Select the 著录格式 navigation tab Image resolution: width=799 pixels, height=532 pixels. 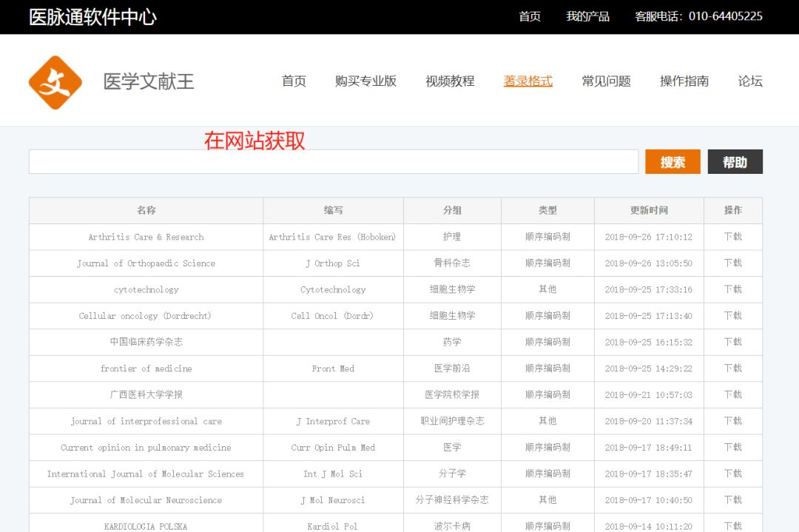(x=528, y=81)
